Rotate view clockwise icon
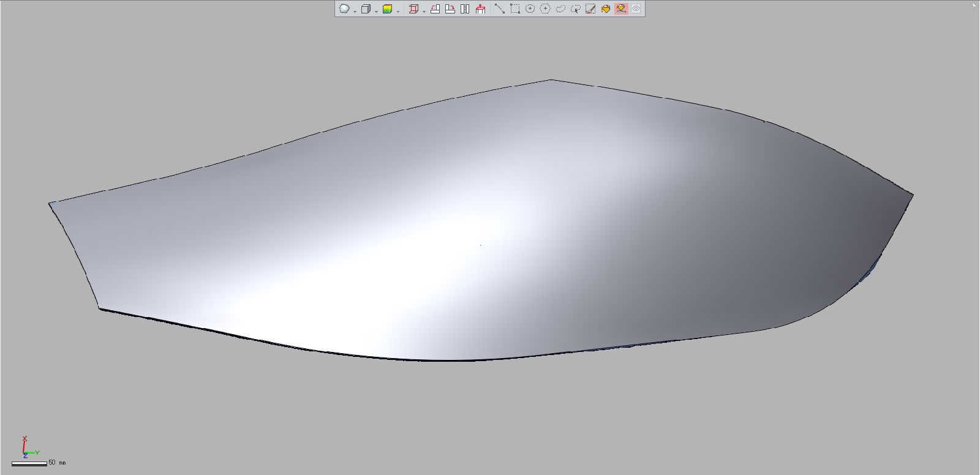This screenshot has width=980, height=475. pos(450,9)
